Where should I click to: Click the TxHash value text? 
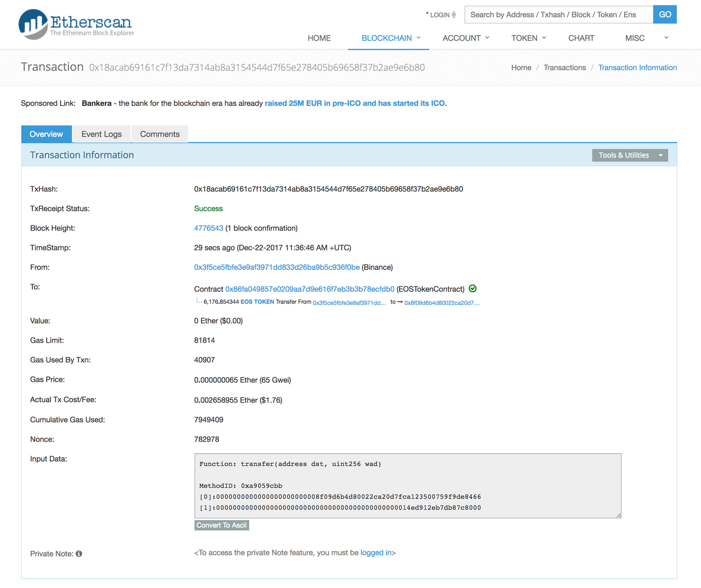tap(329, 189)
